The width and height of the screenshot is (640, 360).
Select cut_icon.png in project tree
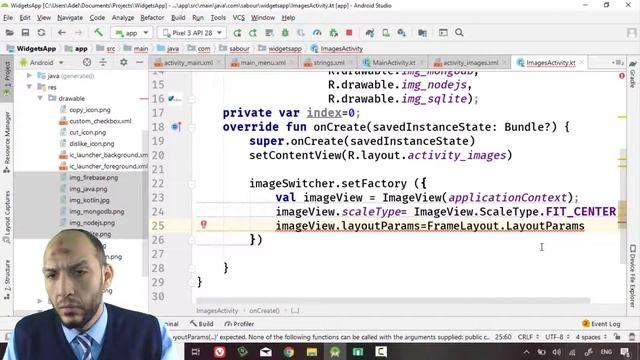tap(87, 133)
